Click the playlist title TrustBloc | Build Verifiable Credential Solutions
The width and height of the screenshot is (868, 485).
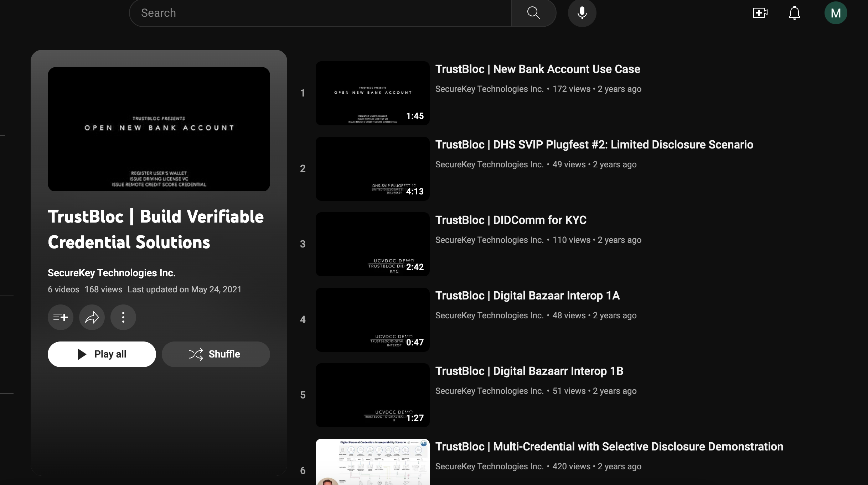pos(156,229)
